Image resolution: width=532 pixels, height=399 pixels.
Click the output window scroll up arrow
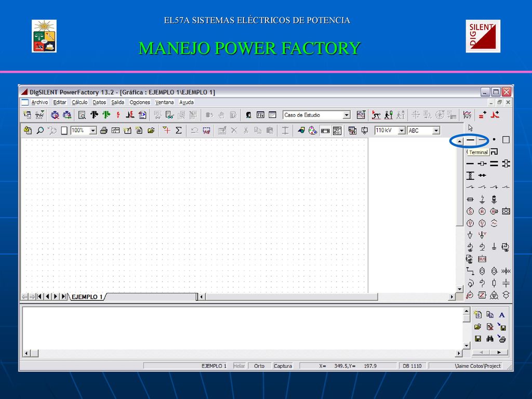(467, 311)
